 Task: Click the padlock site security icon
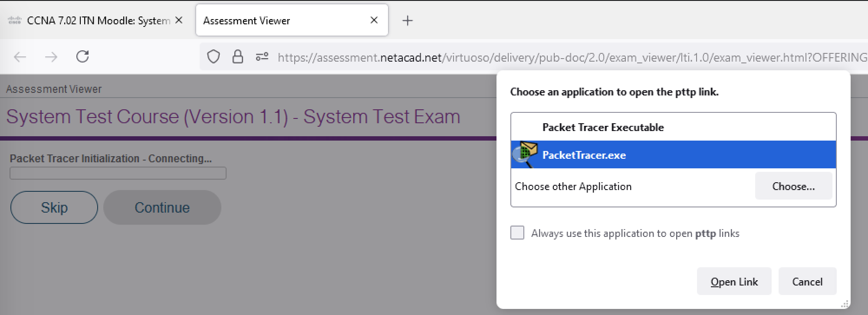(x=237, y=57)
